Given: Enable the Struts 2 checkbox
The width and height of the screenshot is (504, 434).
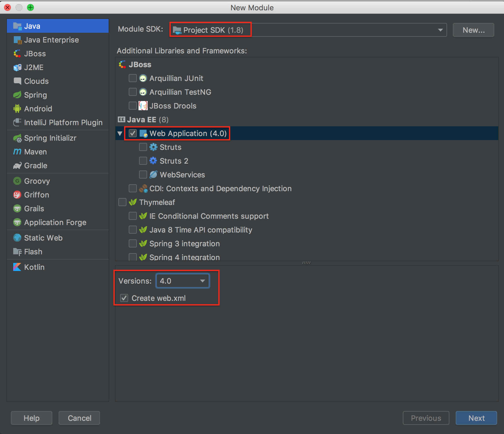Looking at the screenshot, I should coord(143,161).
